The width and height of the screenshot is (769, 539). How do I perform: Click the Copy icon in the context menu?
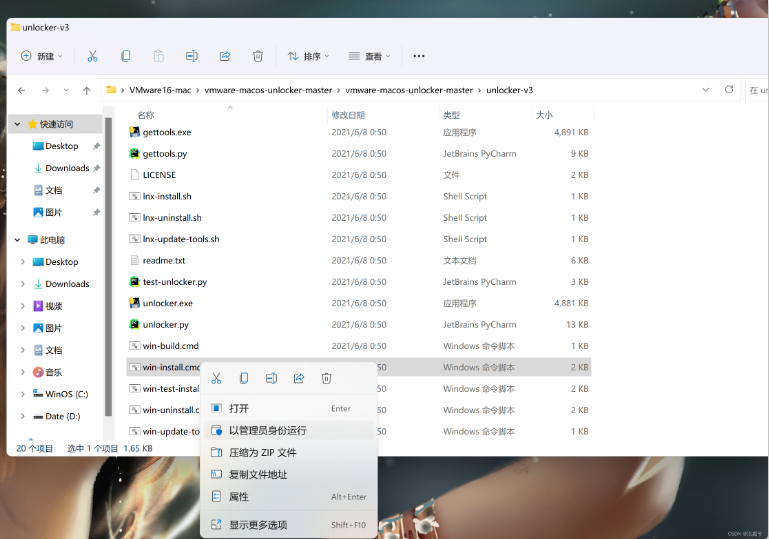(x=243, y=378)
